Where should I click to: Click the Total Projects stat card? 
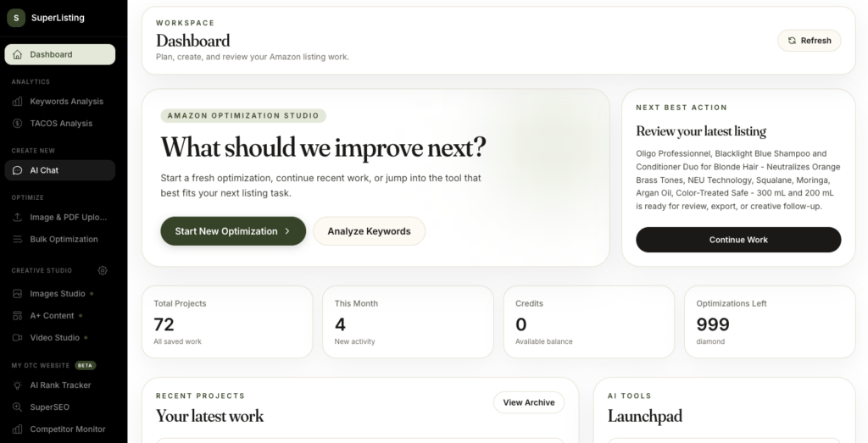coord(227,322)
